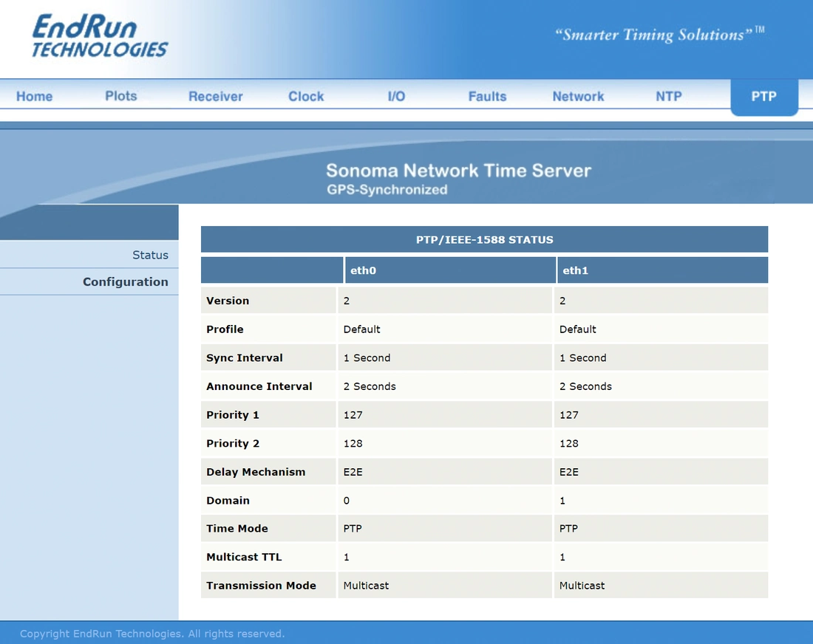
Task: Select eth0 Priority 1 value 127
Action: [353, 414]
